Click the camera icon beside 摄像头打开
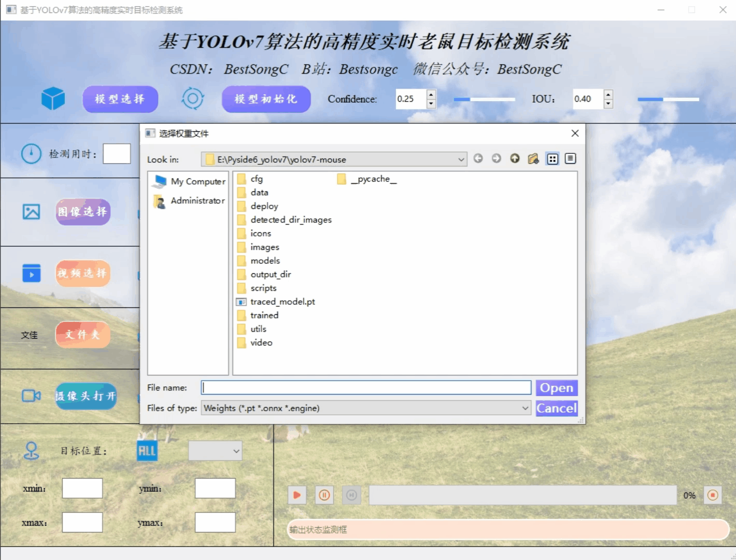This screenshot has height=560, width=736. (x=31, y=396)
